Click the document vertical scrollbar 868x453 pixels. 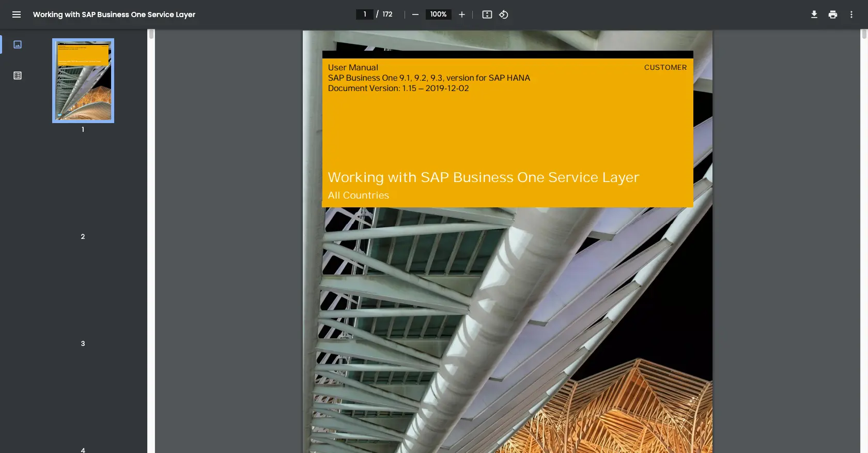point(864,34)
